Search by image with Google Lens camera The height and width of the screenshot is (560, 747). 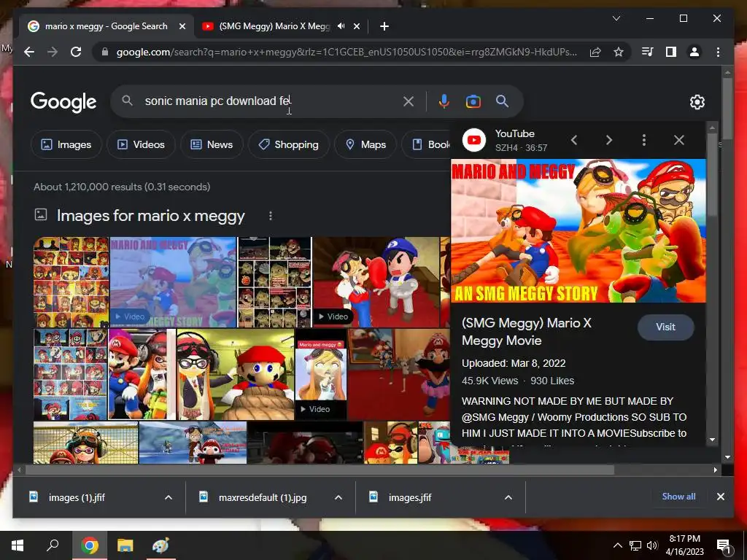coord(473,101)
